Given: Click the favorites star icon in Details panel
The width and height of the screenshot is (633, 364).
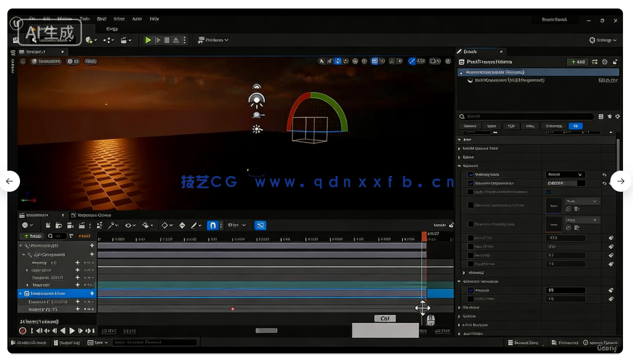Looking at the screenshot, I should 610,116.
